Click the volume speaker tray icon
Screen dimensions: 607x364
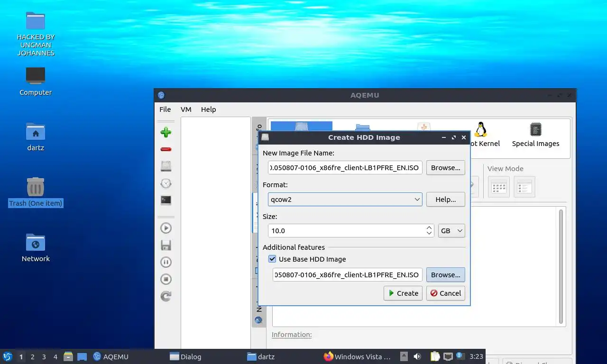tap(417, 356)
